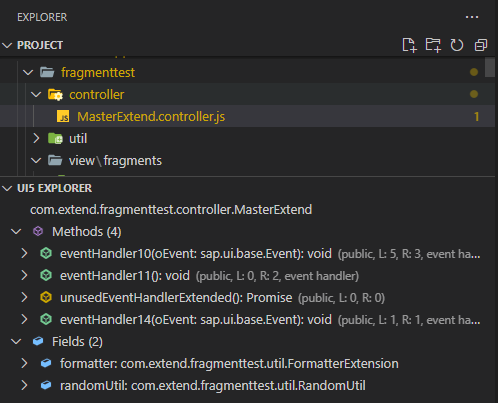Click the view\fragments folder icon
498x403 pixels.
[x=55, y=160]
